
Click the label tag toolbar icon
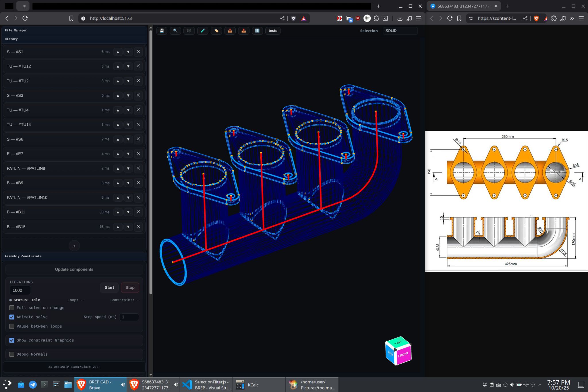point(216,31)
